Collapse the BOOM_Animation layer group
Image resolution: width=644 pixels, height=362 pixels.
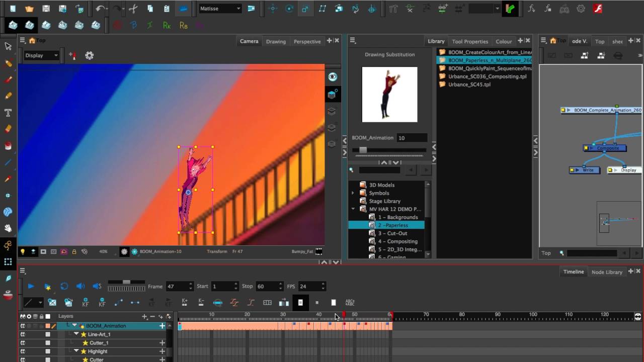click(x=74, y=326)
